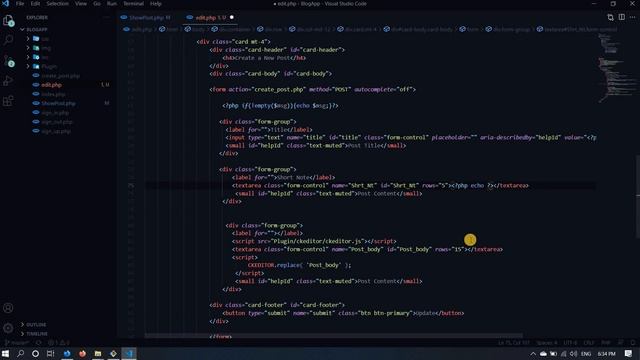Click the 6:34 PM system clock
The height and width of the screenshot is (360, 640).
click(x=606, y=354)
